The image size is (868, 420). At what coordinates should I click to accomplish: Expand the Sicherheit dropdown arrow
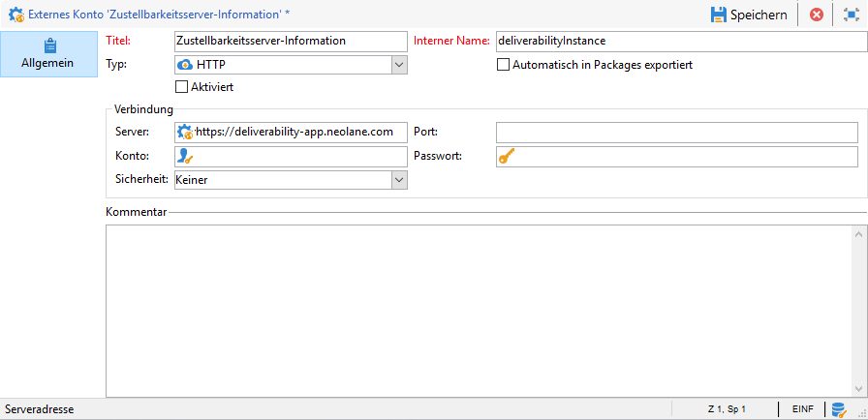[x=400, y=180]
